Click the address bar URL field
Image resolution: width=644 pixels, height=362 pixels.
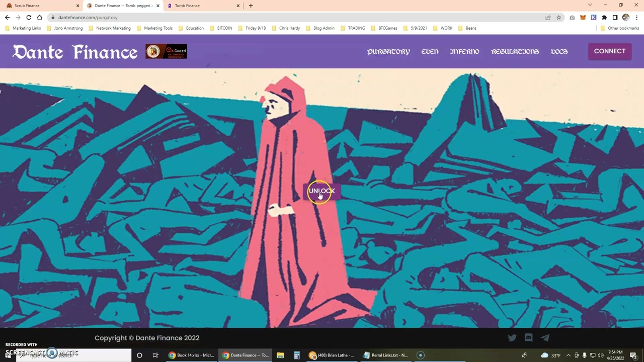point(297,18)
